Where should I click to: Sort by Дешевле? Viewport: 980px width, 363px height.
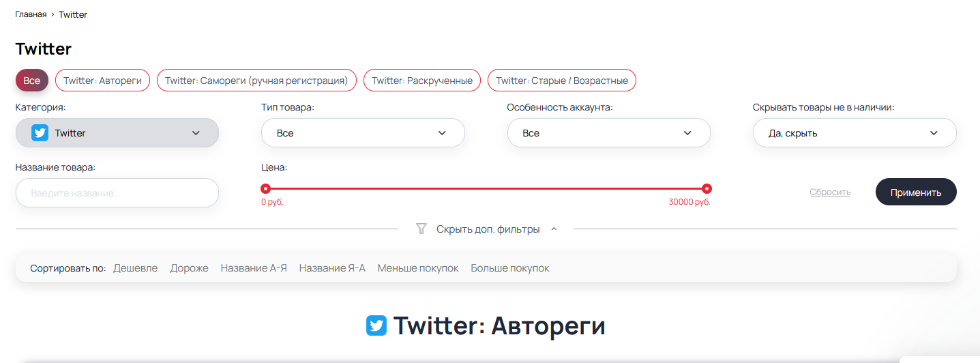coord(135,268)
